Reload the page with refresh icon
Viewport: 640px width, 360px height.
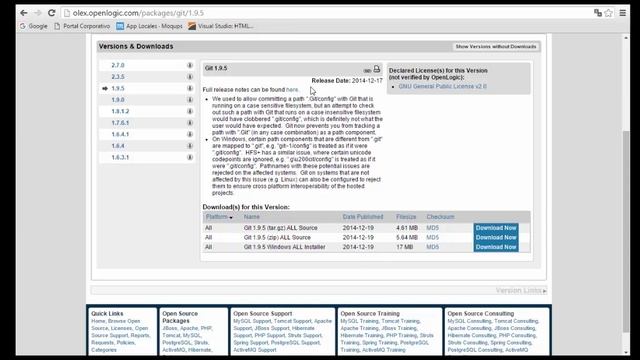click(51, 13)
